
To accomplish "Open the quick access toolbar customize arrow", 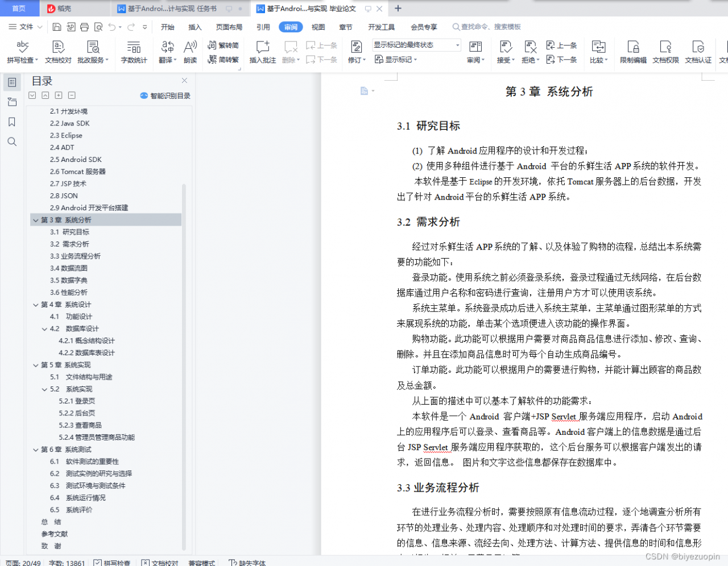I will [145, 27].
